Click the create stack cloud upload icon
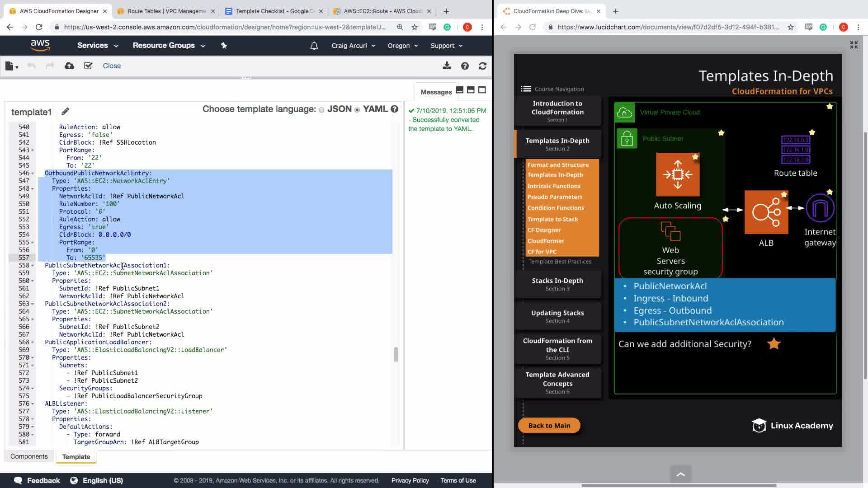 click(x=69, y=66)
